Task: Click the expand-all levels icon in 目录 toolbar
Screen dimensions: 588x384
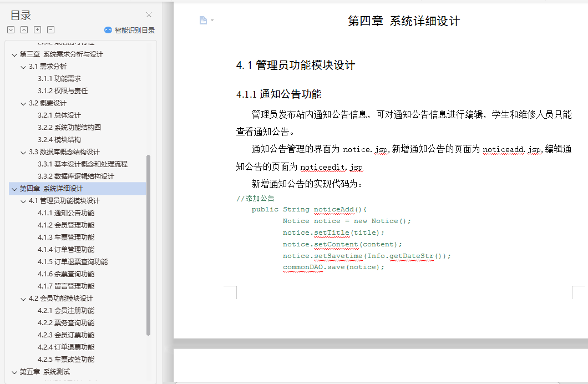Action: pyautogui.click(x=11, y=29)
